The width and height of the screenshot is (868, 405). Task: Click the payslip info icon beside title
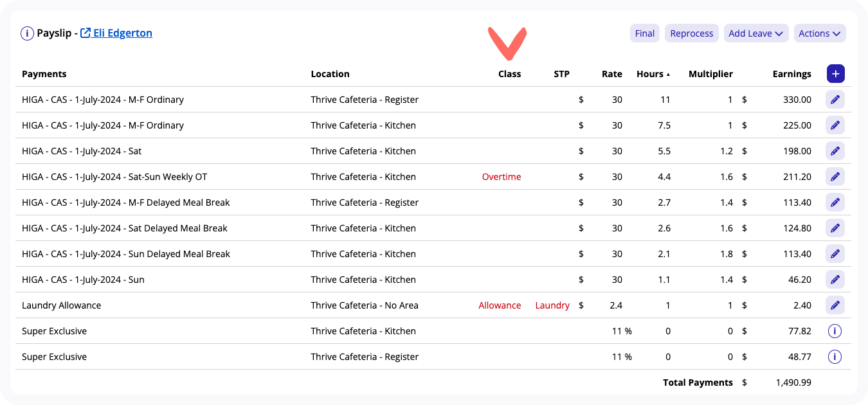[27, 33]
